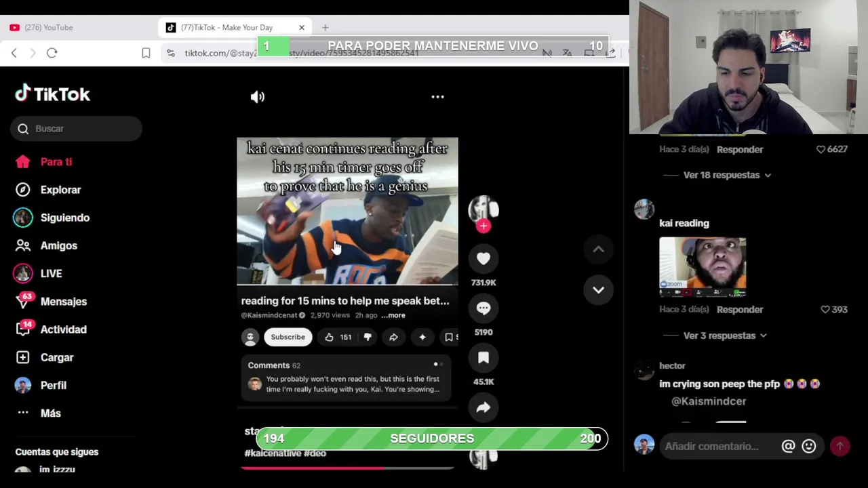Click the TikTok logo

(x=53, y=94)
